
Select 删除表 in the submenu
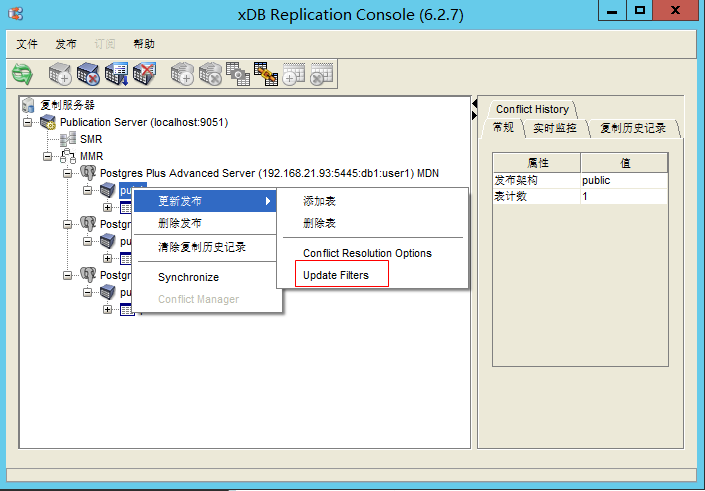click(x=373, y=223)
